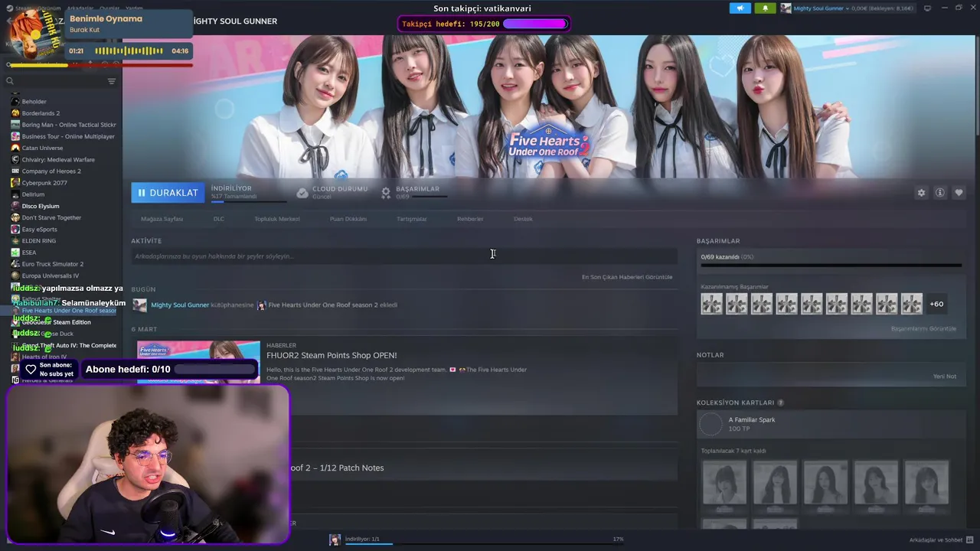Select ESEA in the game list
This screenshot has height=551, width=980.
pyautogui.click(x=29, y=253)
